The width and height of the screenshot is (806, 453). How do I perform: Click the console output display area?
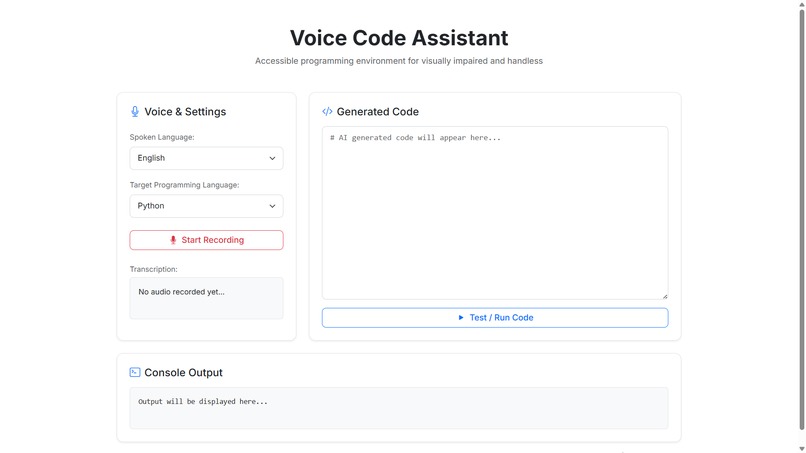point(399,408)
